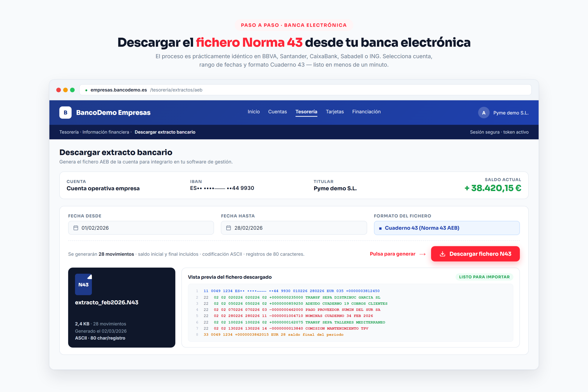Screen dimensions: 588x392
Task: Click the BancoDemo B logo icon
Action: 66,112
